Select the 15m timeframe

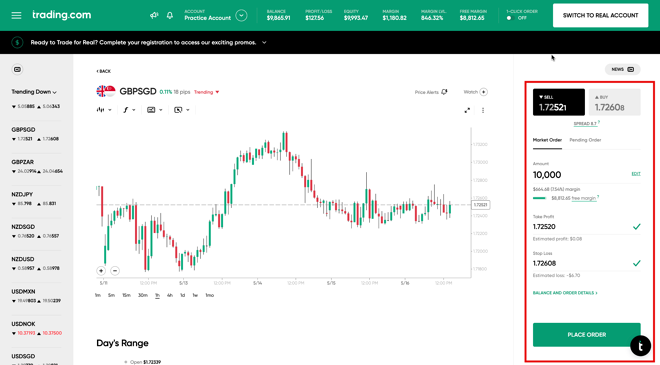pos(126,296)
